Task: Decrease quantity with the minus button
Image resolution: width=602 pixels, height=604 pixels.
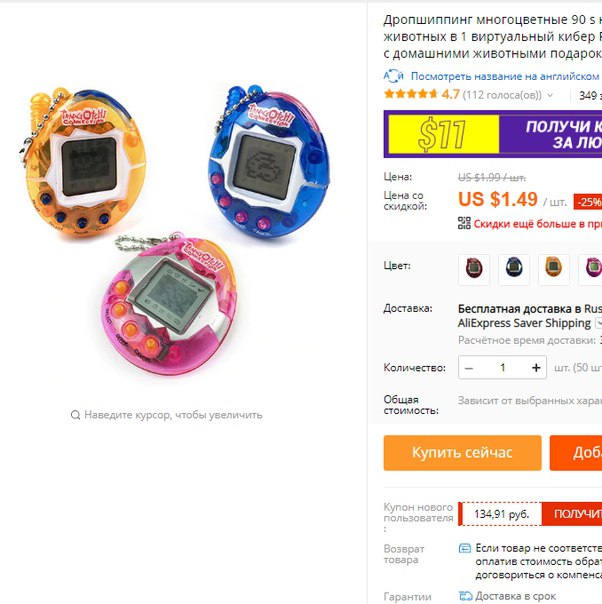Action: (x=469, y=368)
